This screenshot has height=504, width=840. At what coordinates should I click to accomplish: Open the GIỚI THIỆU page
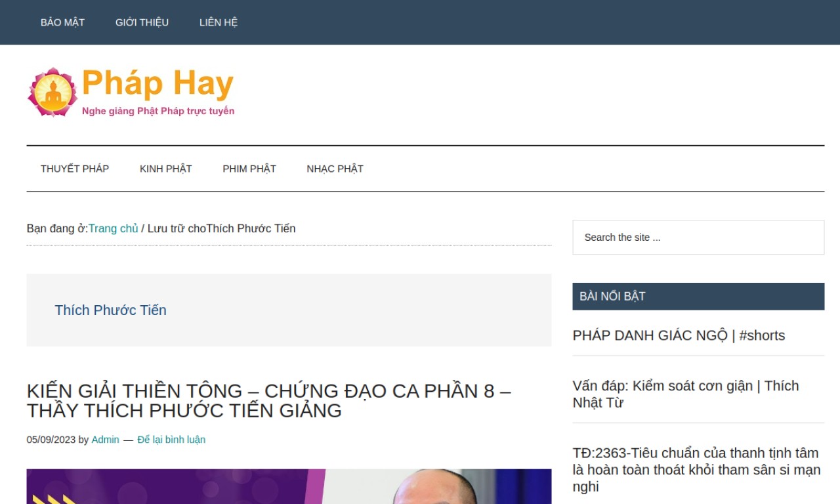tap(142, 22)
